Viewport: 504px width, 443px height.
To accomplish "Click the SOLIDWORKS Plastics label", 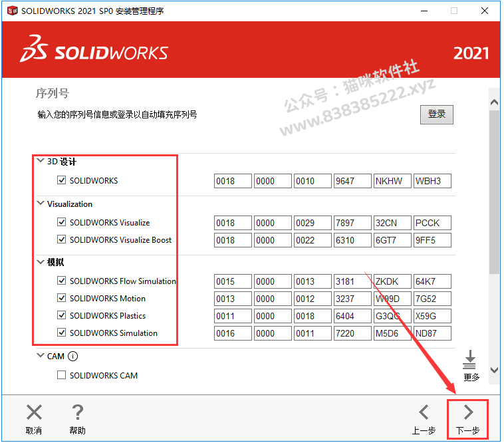I will tap(108, 316).
